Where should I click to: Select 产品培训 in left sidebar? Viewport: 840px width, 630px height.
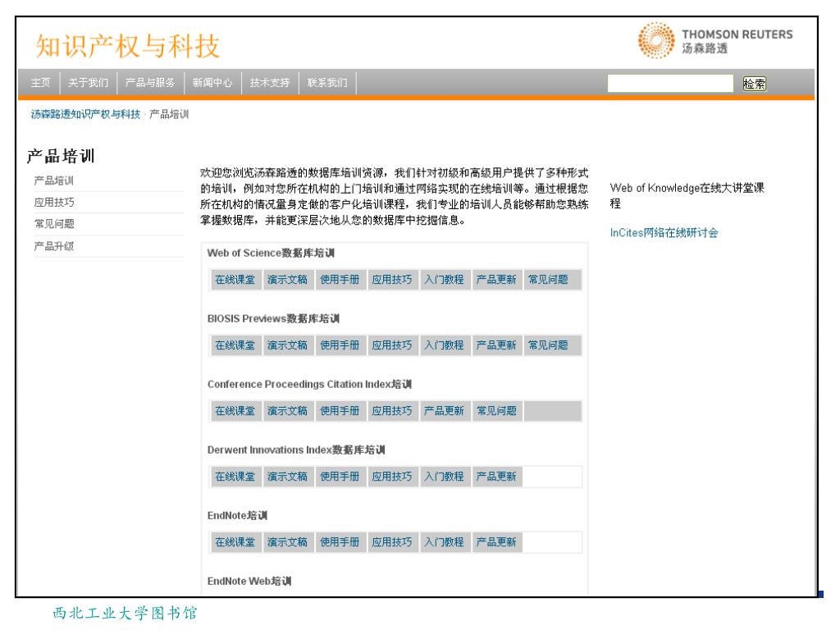[x=54, y=180]
